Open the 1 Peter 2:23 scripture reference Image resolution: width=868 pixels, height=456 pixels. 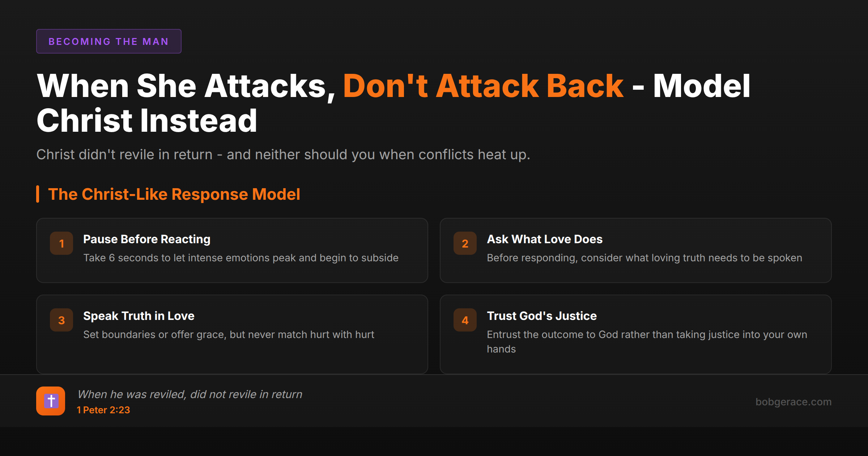(103, 410)
